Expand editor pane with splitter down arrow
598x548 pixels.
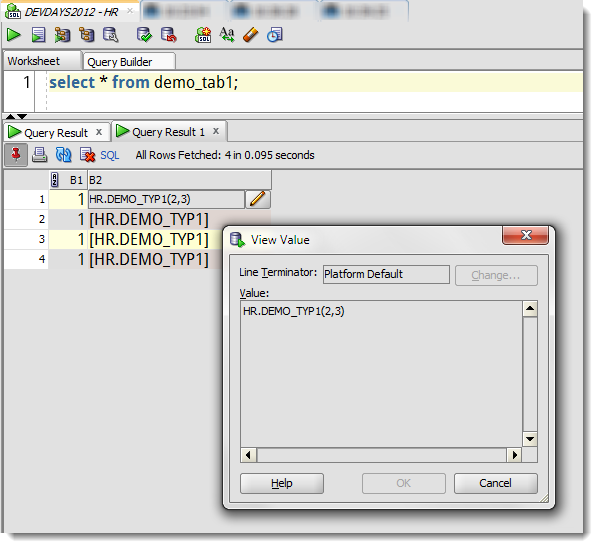tap(22, 116)
